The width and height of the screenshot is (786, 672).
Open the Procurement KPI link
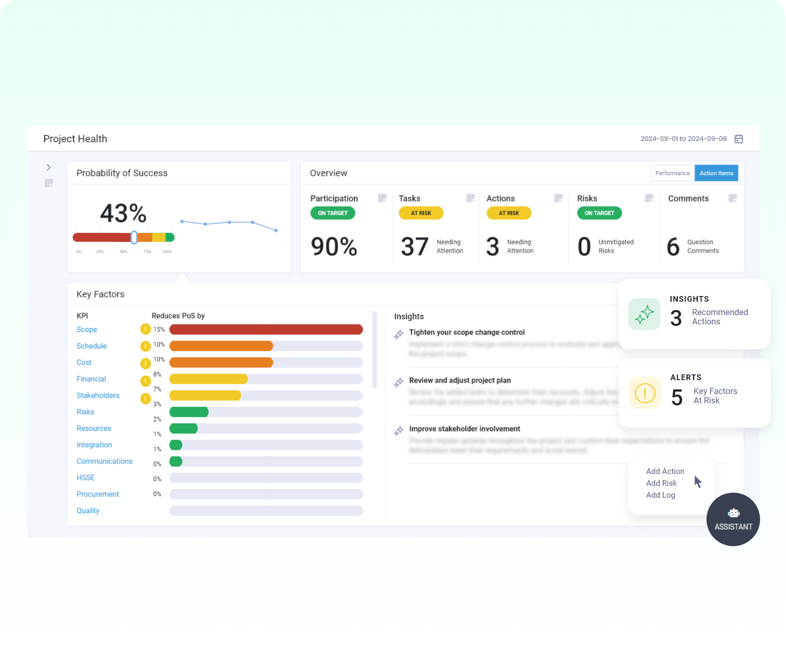coord(98,495)
